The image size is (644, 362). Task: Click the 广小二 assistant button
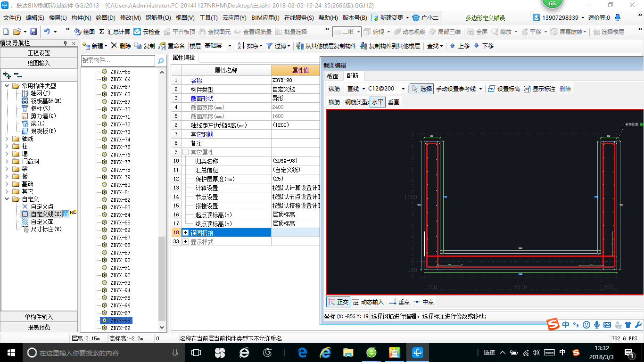tap(425, 18)
